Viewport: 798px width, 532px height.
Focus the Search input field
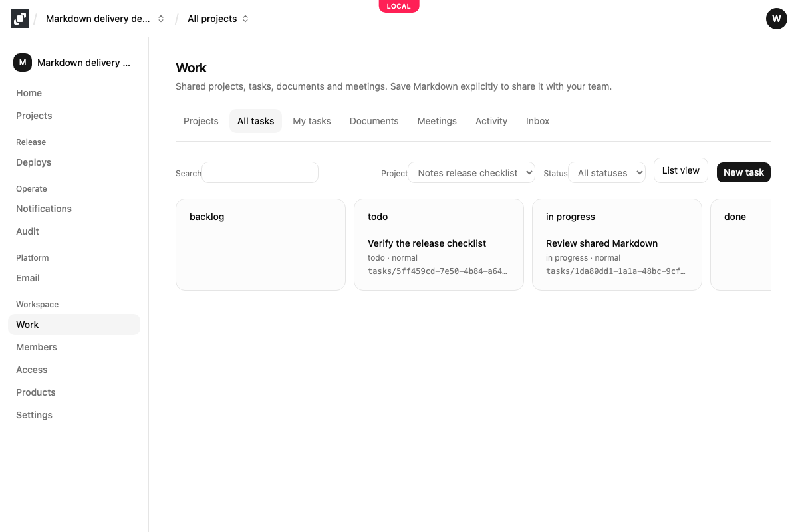tap(260, 172)
